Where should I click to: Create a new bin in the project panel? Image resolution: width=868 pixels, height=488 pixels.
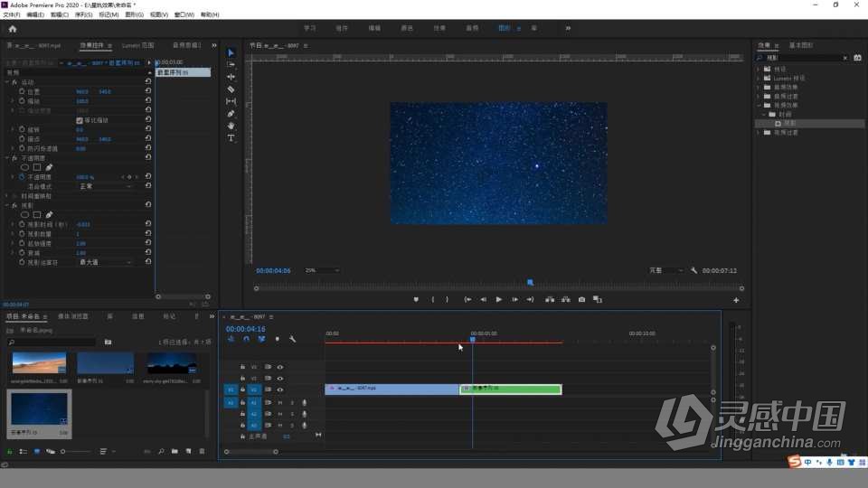pos(175,452)
